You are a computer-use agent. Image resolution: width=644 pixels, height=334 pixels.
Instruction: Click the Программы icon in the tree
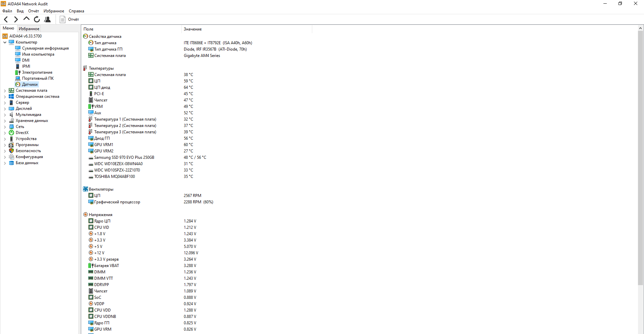[x=11, y=145]
